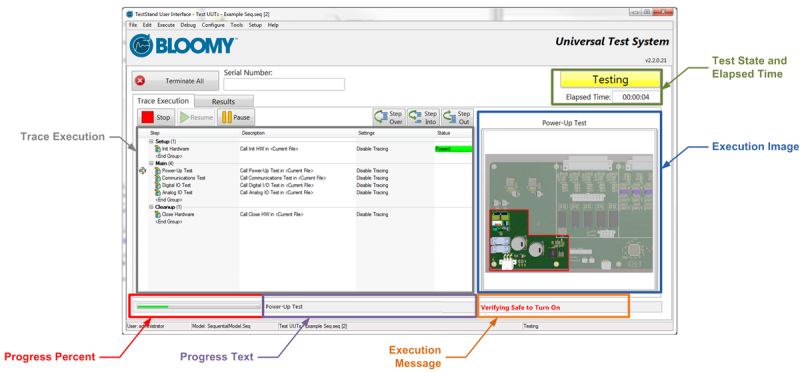Click the TestStand window title bar icon
Viewport: 800px width, 373px height.
pos(130,14)
